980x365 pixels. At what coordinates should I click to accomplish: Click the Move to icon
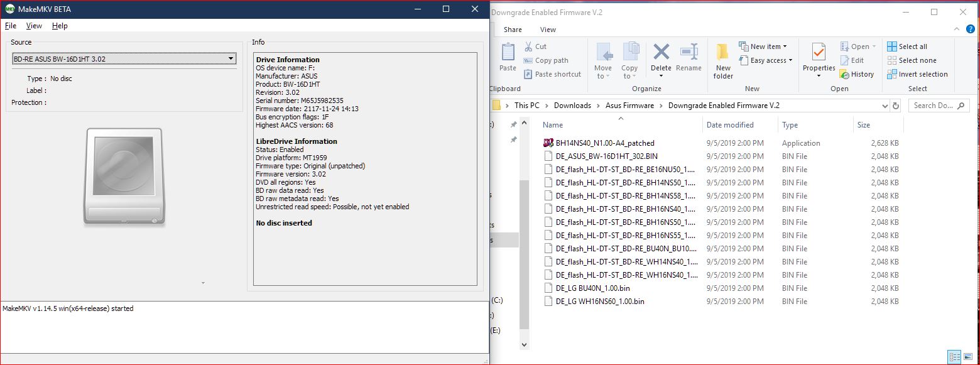(x=603, y=52)
